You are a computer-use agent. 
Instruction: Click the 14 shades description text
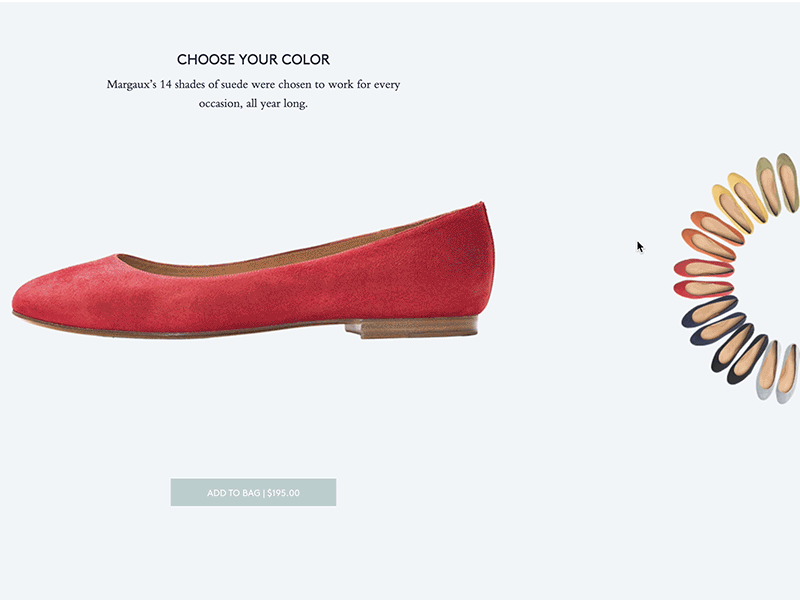(255, 94)
